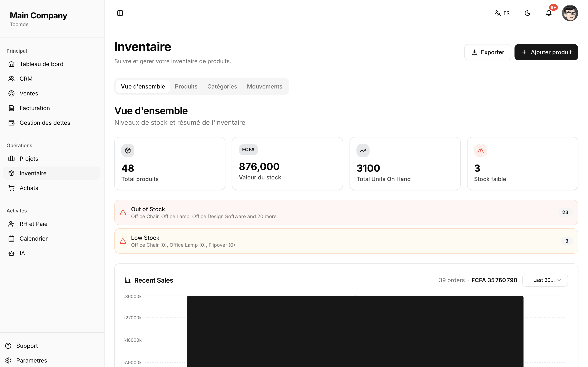Select the Catégories tab
Image resolution: width=588 pixels, height=367 pixels.
click(x=222, y=86)
